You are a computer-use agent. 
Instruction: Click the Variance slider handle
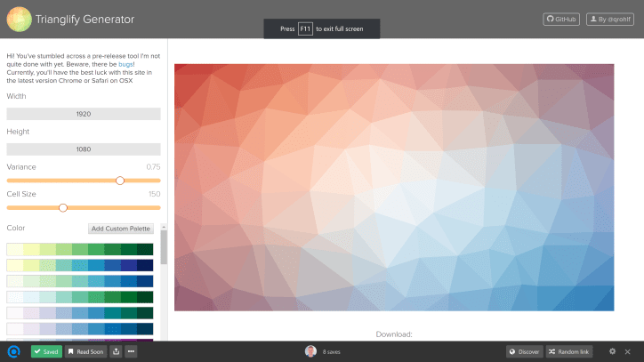pos(120,181)
